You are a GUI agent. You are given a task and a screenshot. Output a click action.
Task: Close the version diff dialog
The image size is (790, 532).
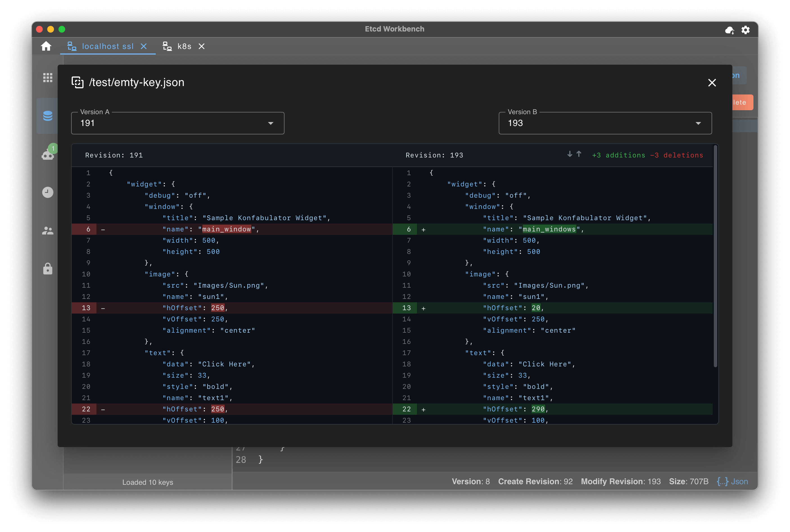click(712, 83)
